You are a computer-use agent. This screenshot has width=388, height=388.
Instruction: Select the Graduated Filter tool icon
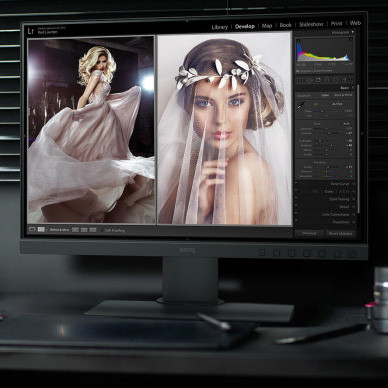coord(327,80)
